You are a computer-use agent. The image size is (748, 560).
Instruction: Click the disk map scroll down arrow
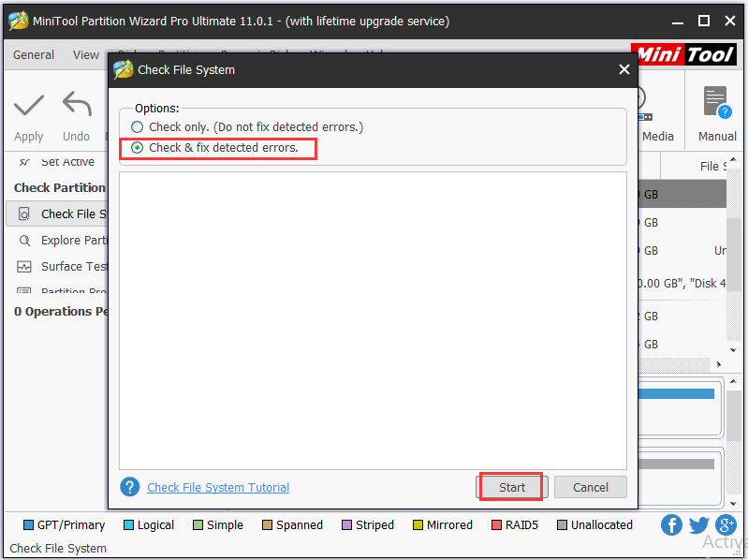coord(733,504)
